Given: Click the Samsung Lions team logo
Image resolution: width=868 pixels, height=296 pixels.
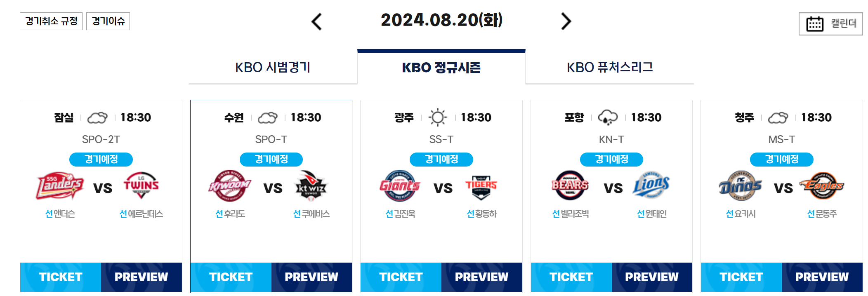Looking at the screenshot, I should [651, 186].
